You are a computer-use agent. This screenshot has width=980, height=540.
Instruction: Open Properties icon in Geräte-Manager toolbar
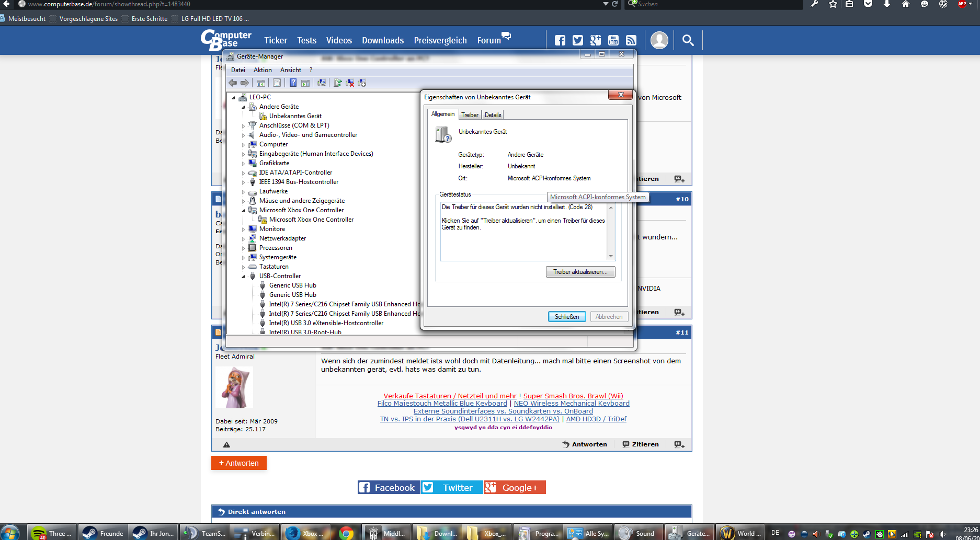[277, 83]
